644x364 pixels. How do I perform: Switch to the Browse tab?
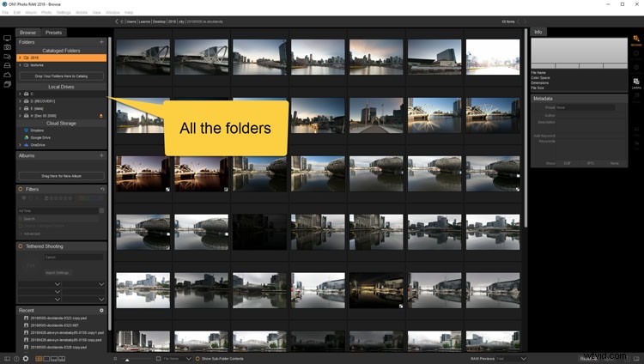[27, 33]
